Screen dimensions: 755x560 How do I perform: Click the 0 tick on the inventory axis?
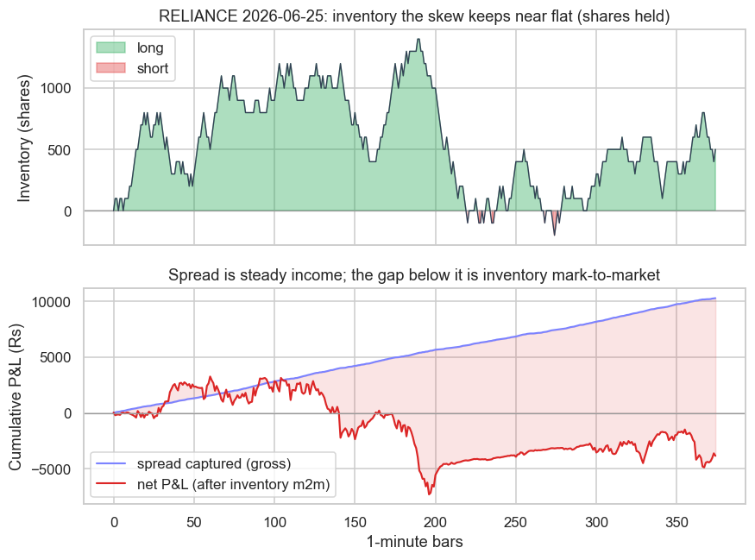(67, 211)
